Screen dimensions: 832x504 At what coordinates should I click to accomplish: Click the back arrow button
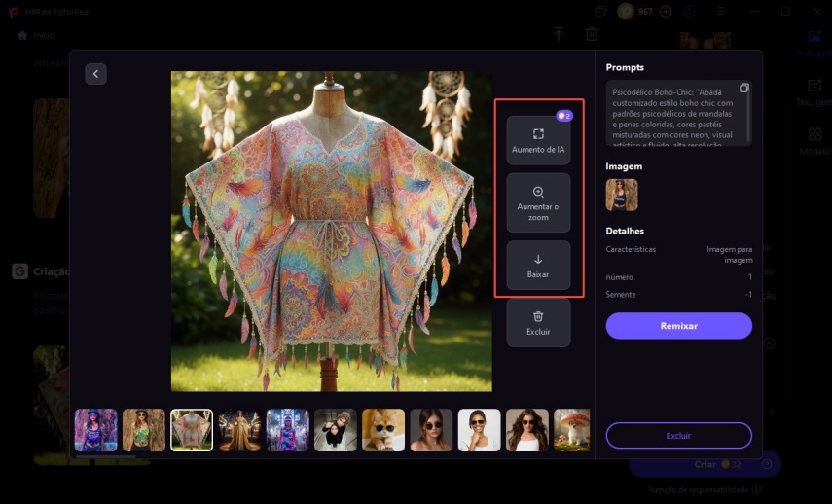point(95,74)
